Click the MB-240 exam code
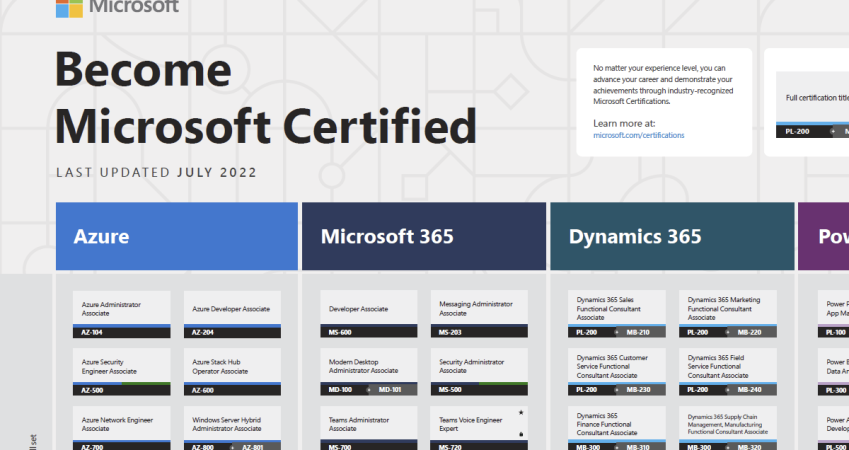849x450 pixels. (x=749, y=390)
